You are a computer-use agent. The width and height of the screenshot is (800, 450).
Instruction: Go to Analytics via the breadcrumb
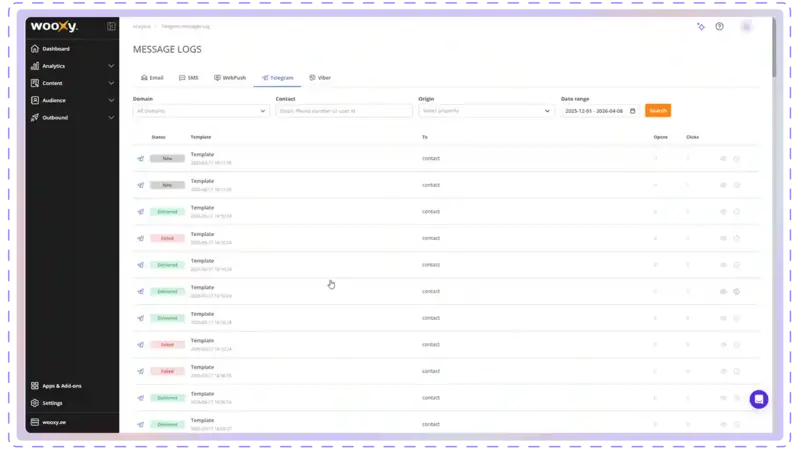coord(142,27)
